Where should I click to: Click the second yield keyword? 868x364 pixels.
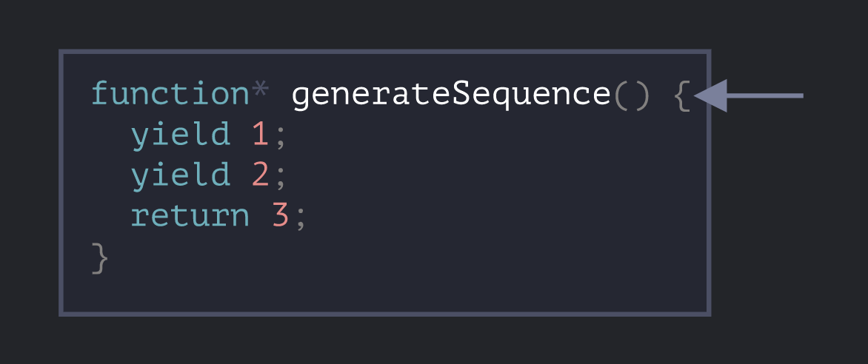tap(180, 175)
